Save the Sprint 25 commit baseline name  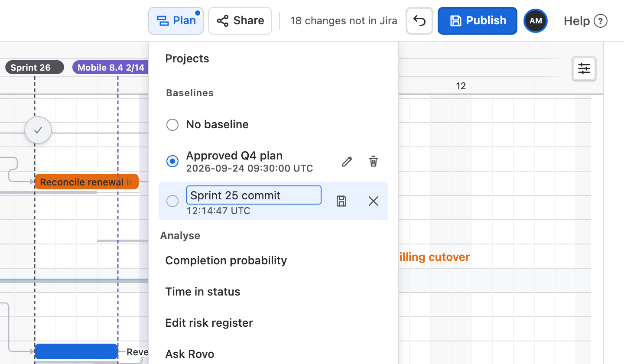(341, 201)
